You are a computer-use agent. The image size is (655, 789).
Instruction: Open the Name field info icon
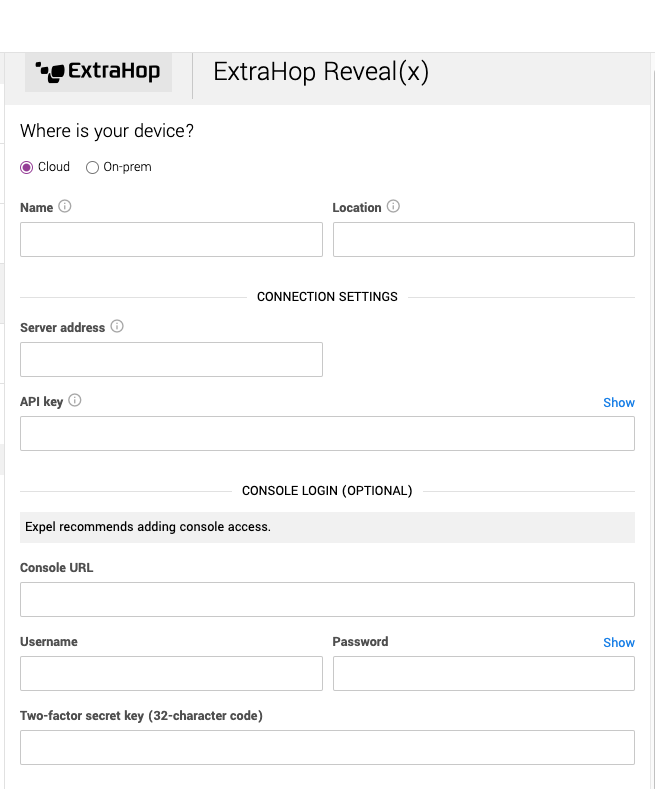coord(65,206)
